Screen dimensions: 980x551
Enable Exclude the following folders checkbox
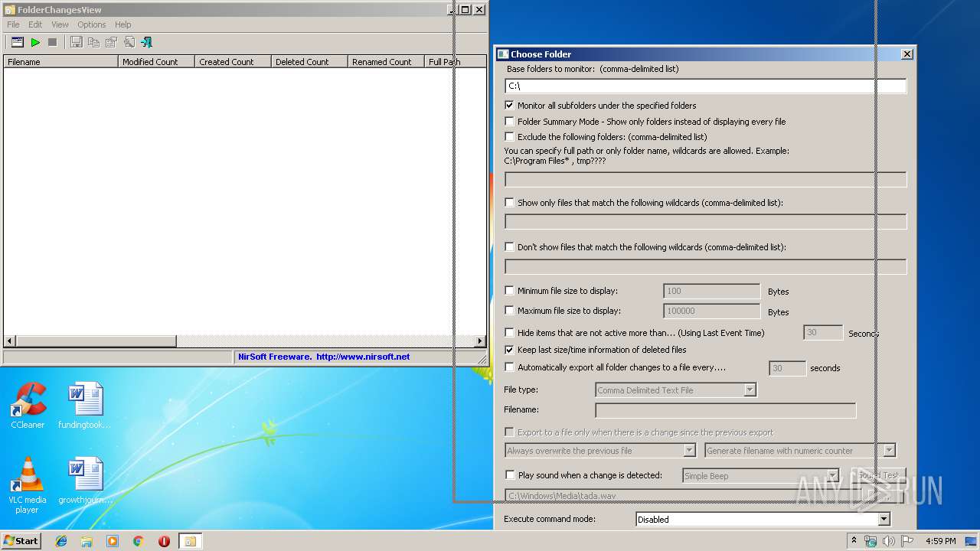pyautogui.click(x=509, y=136)
